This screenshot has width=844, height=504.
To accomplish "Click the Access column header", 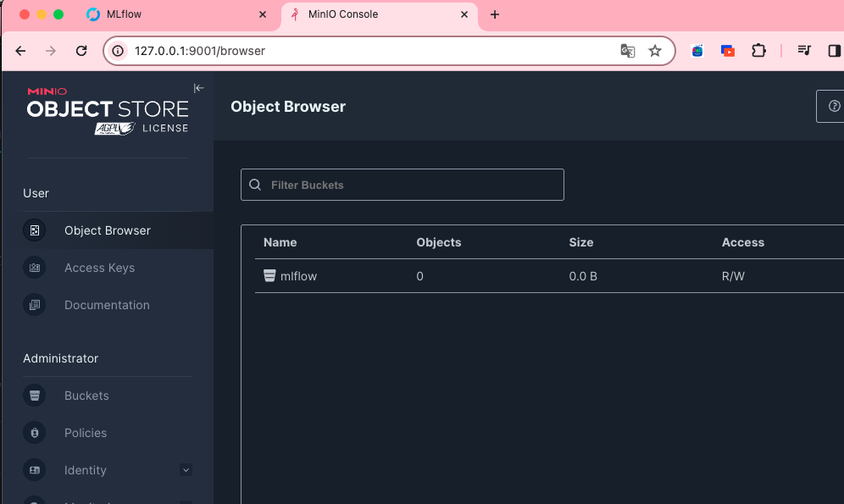I will click(x=743, y=242).
